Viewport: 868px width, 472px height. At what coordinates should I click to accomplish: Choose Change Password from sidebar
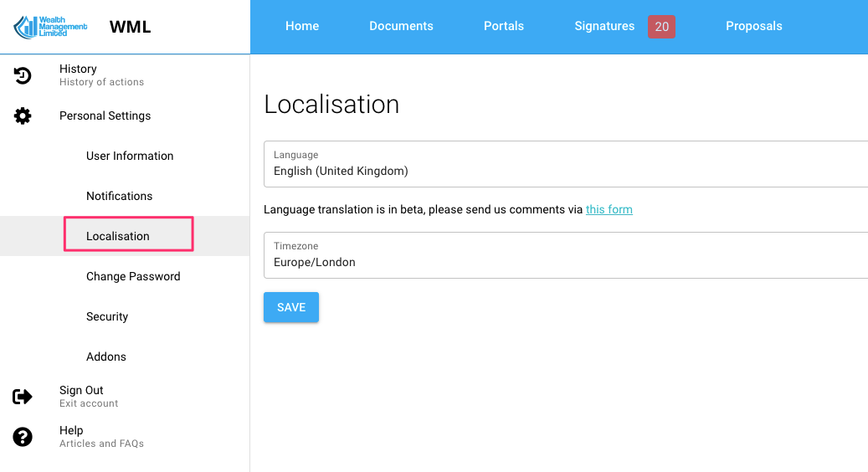coord(133,277)
